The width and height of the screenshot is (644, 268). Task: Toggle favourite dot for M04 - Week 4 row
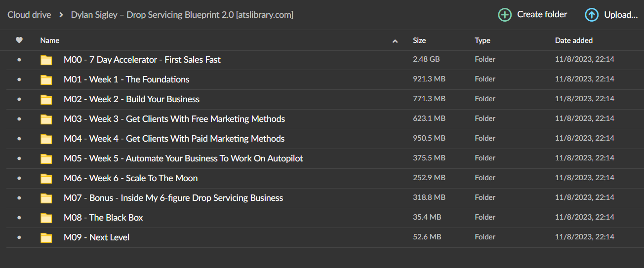pyautogui.click(x=19, y=139)
